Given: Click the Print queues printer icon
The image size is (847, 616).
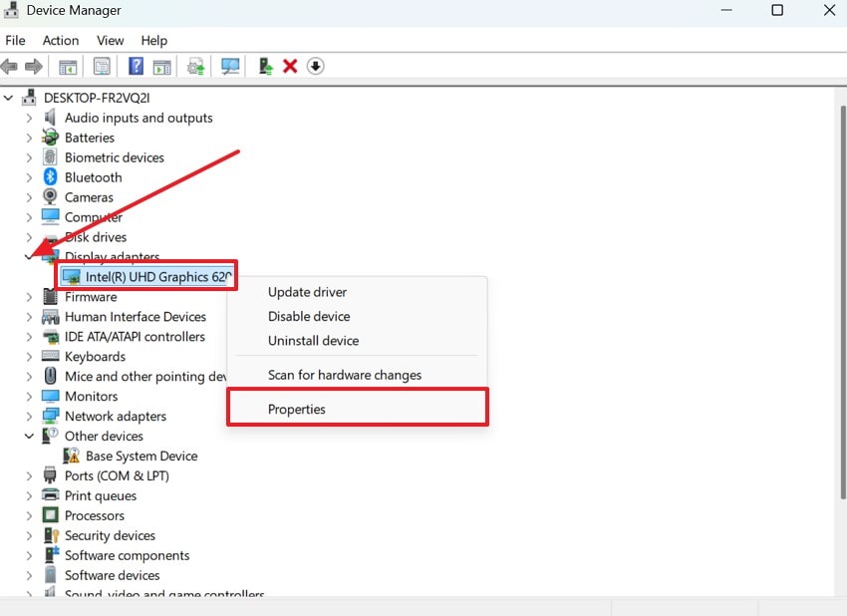Looking at the screenshot, I should (50, 495).
